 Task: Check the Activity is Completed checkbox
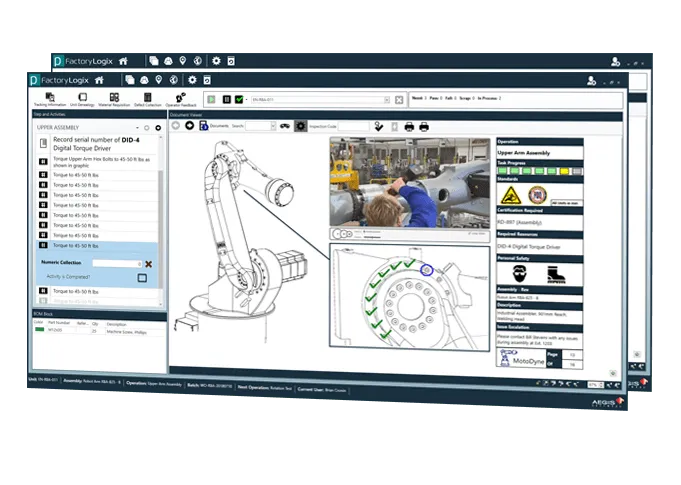pos(142,277)
